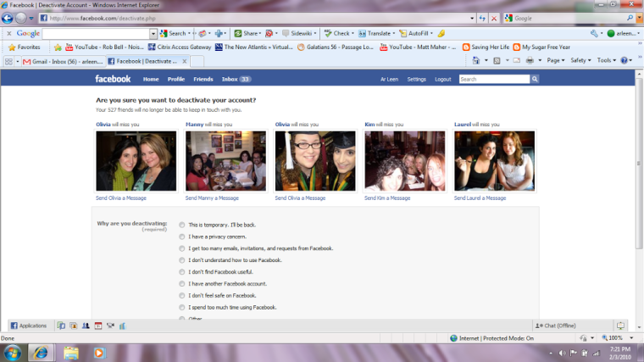
Task: Click the Facebook Search input field
Action: 495,79
